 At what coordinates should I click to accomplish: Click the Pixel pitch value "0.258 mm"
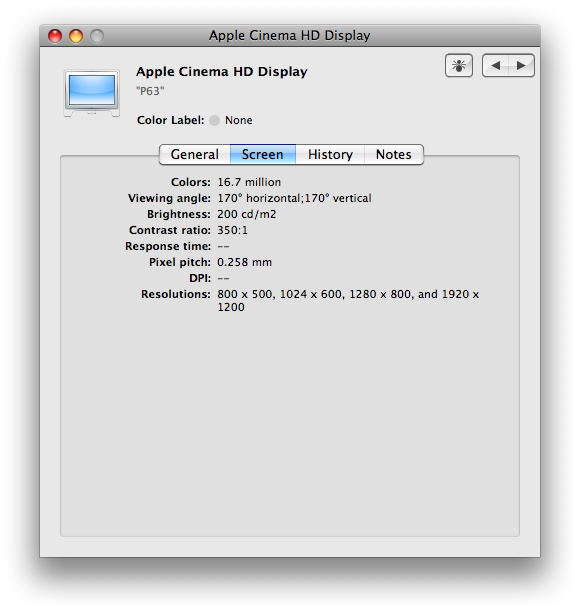pos(244,262)
